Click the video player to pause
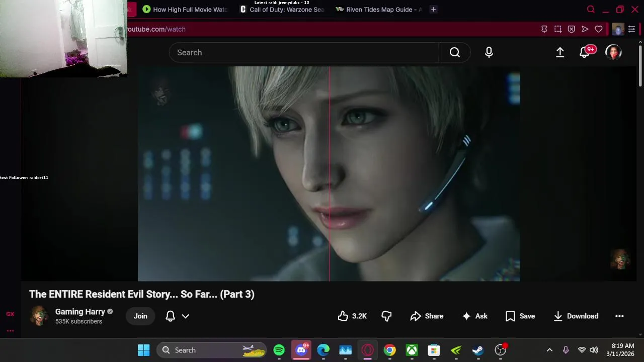The image size is (644, 362). point(329,173)
